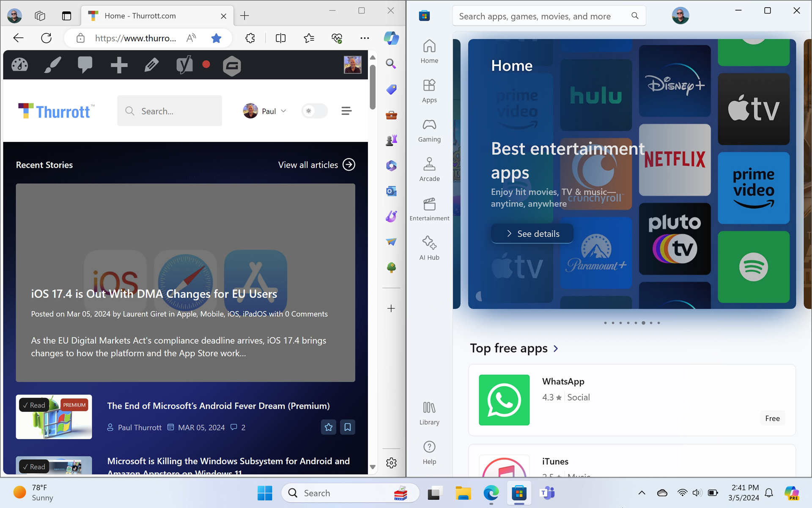
Task: Click the WordPress dashboard gauge icon
Action: (19, 65)
